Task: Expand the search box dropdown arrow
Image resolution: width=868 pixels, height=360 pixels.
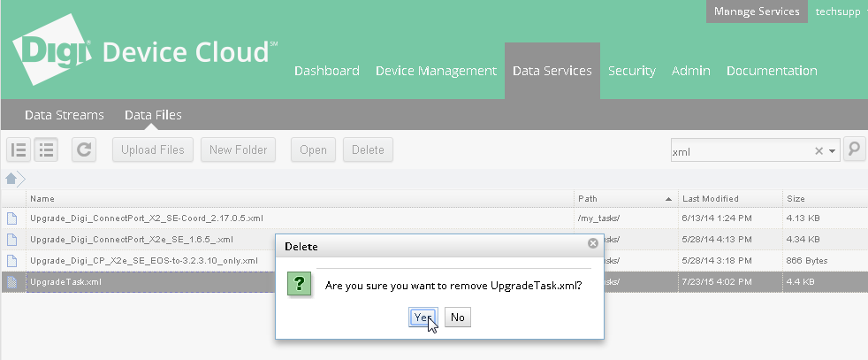Action: pyautogui.click(x=833, y=151)
